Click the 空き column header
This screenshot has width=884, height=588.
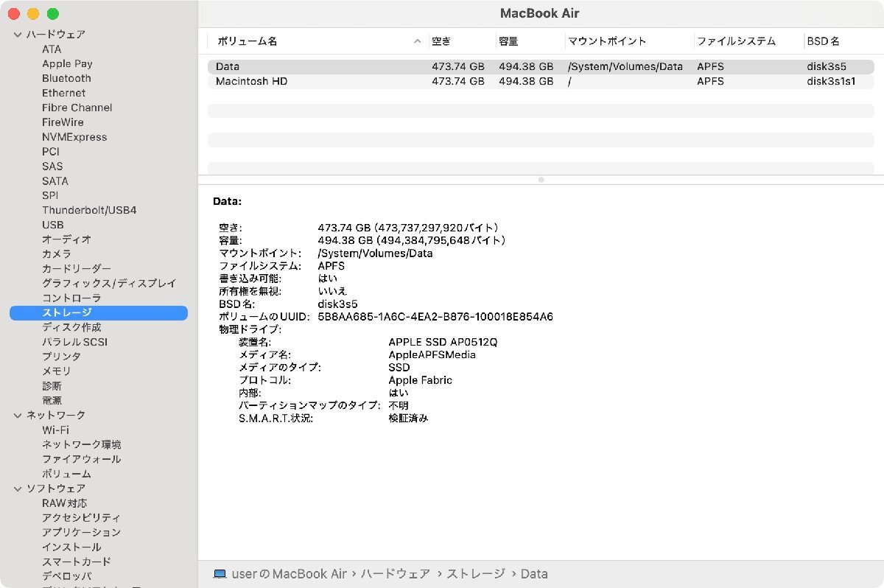click(441, 41)
